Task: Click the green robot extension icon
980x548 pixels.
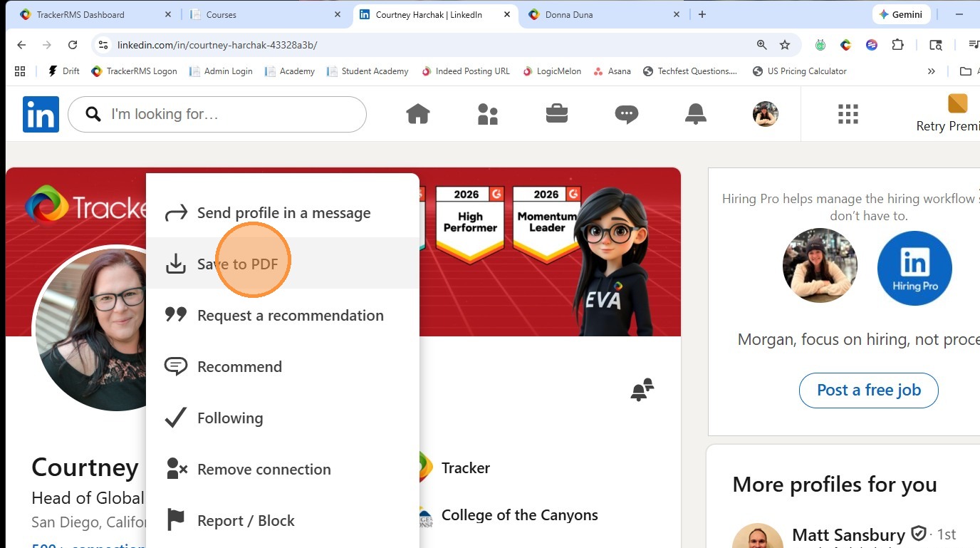Action: click(x=820, y=45)
